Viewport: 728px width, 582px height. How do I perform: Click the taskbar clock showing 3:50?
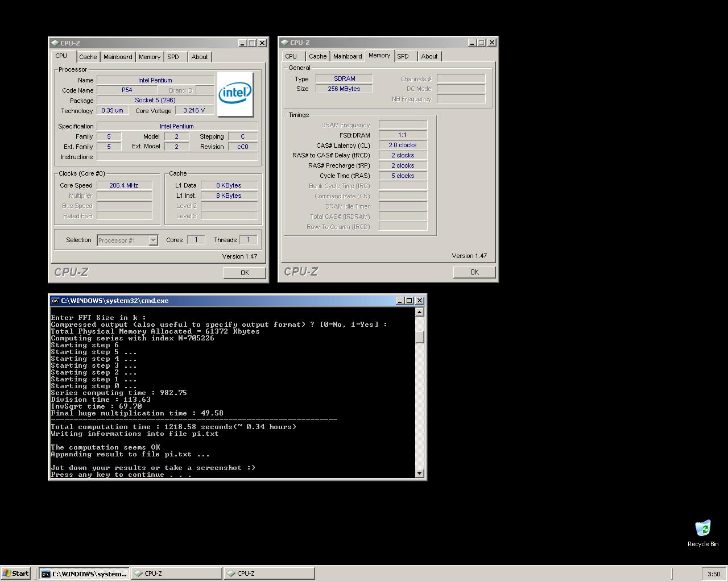click(714, 574)
